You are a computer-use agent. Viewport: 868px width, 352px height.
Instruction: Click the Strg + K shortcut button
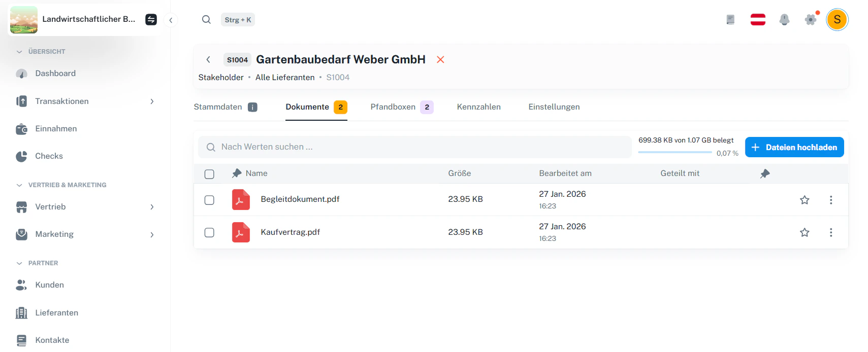click(238, 20)
